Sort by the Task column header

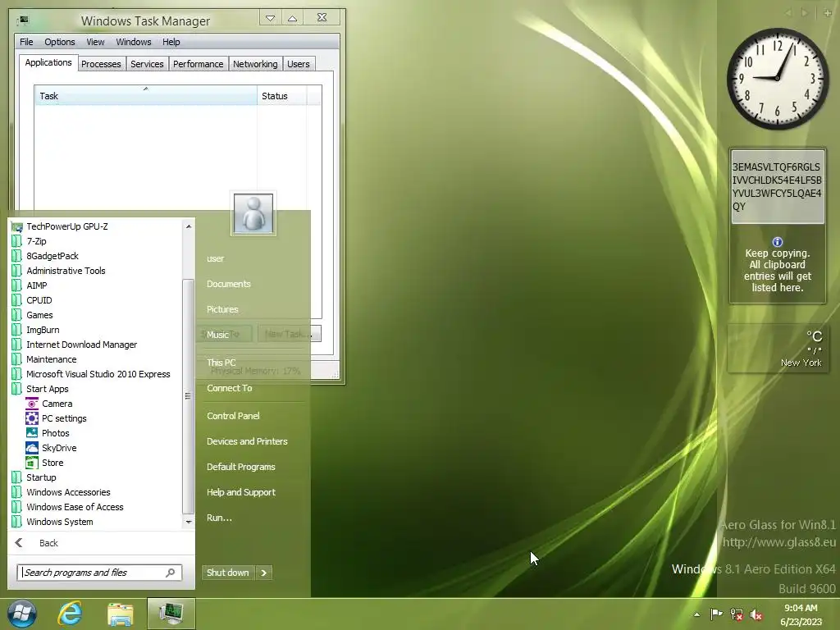point(146,96)
